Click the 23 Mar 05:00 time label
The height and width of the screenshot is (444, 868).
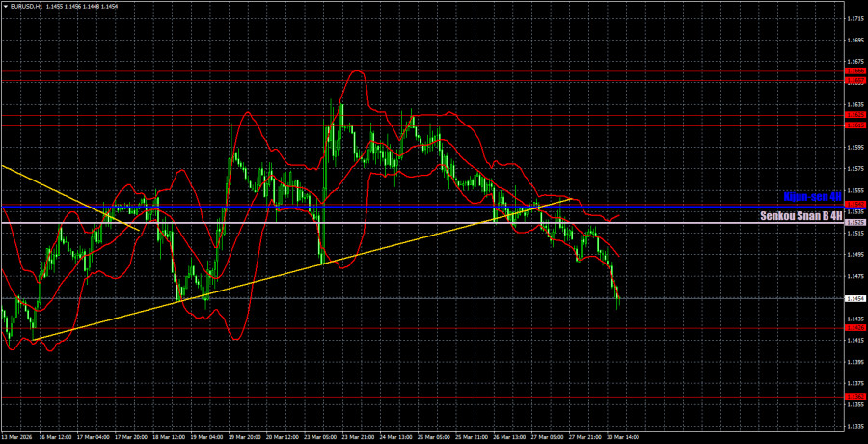click(319, 437)
